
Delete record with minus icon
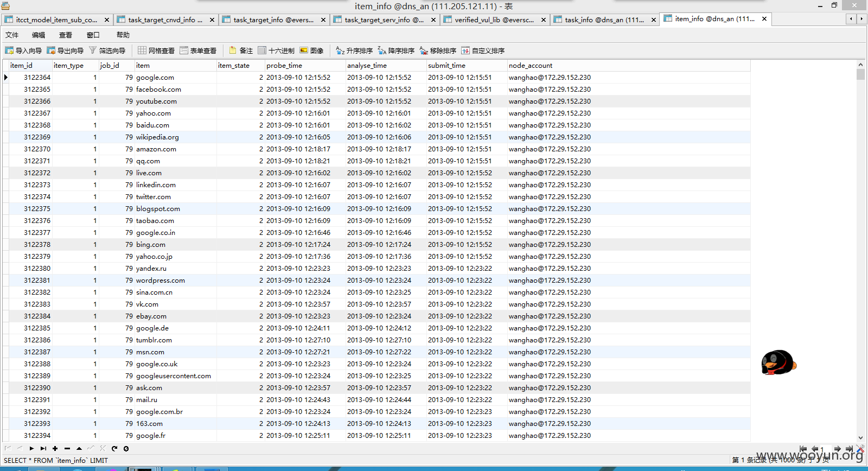point(67,449)
